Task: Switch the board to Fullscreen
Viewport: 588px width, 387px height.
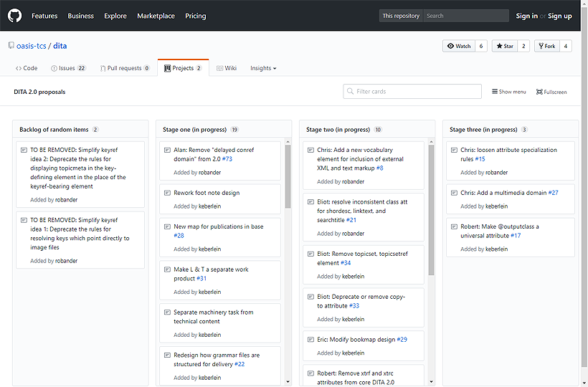Action: pyautogui.click(x=551, y=92)
